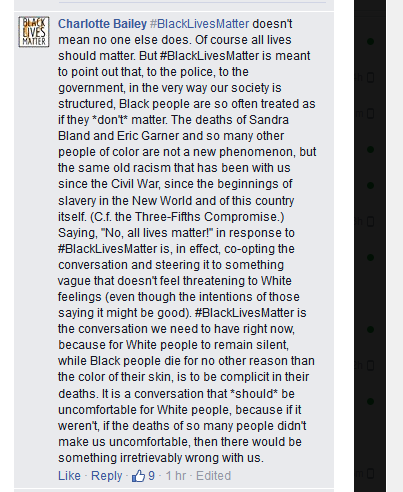Reply to Charlotte Bailey's comment
The image size is (403, 492).
coord(107,476)
